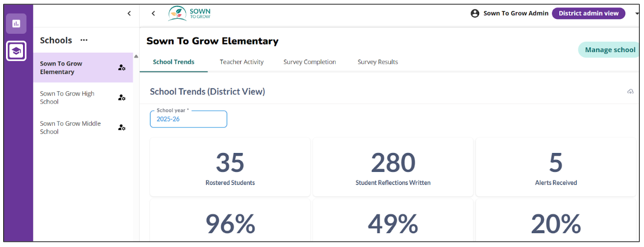The image size is (644, 247).
Task: Open the analytics chart icon in sidebar
Action: [x=16, y=23]
